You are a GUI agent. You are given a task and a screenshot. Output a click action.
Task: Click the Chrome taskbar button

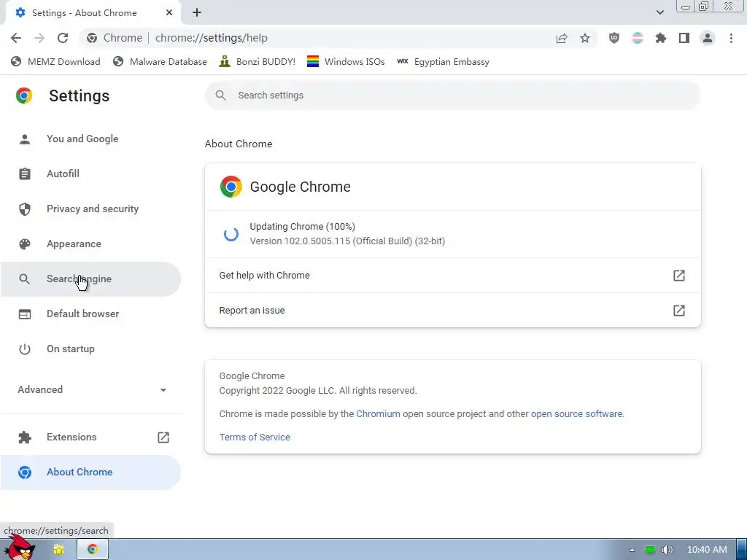point(93,550)
